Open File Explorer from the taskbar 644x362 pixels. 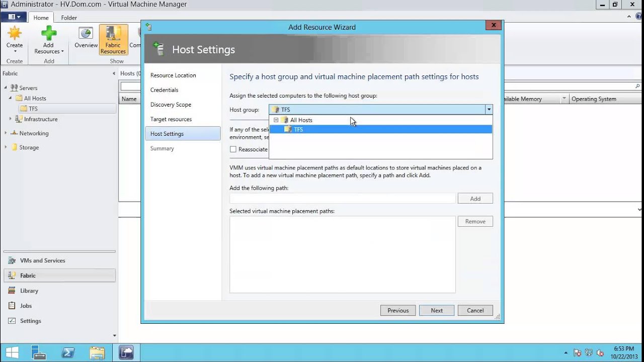point(97,352)
